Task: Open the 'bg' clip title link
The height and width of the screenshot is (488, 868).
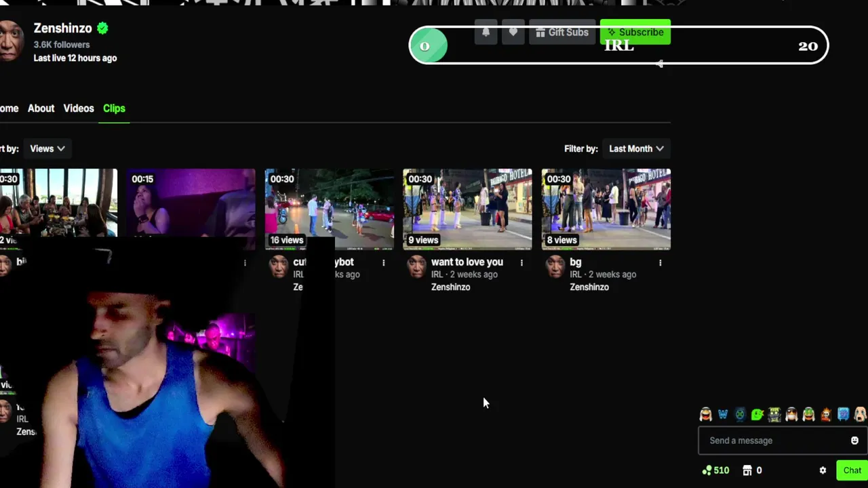Action: [576, 262]
